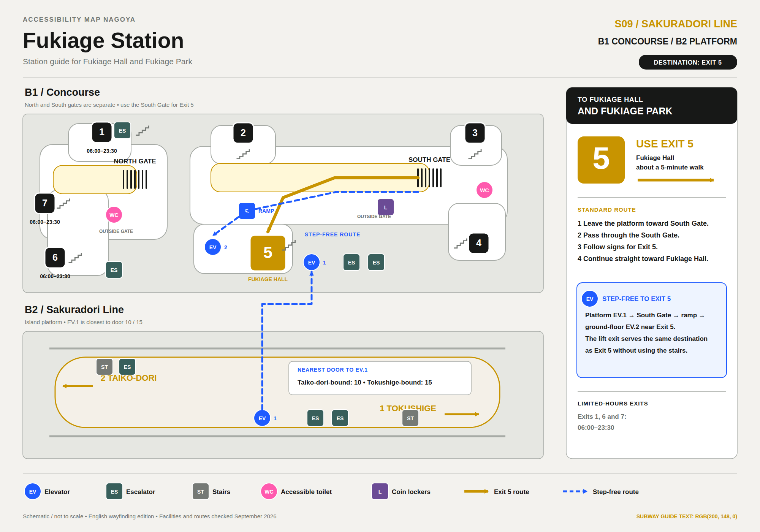The width and height of the screenshot is (760, 532).
Task: Click the escalator icon below Exit 6
Action: point(114,270)
